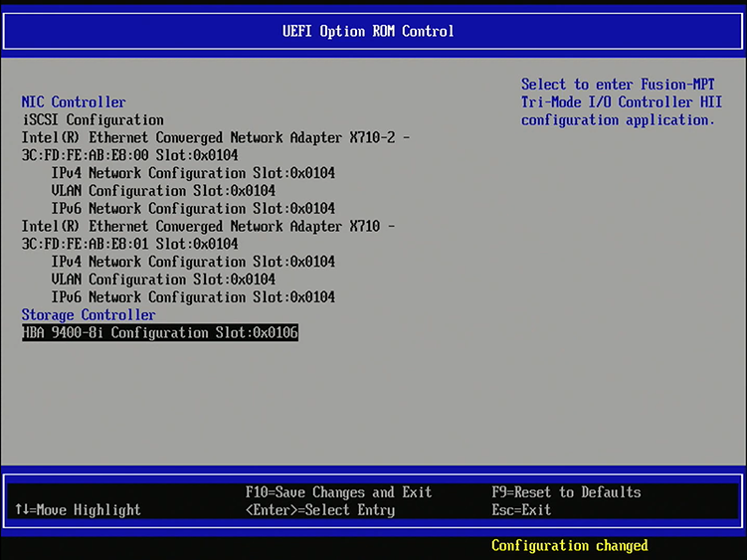Click the Storage Controller heading
Image resolution: width=747 pixels, height=560 pixels.
point(89,315)
